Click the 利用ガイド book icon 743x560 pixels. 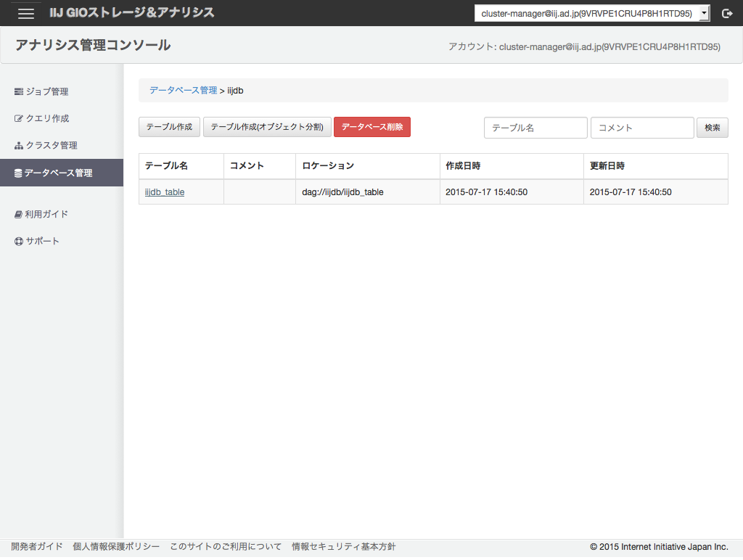18,214
